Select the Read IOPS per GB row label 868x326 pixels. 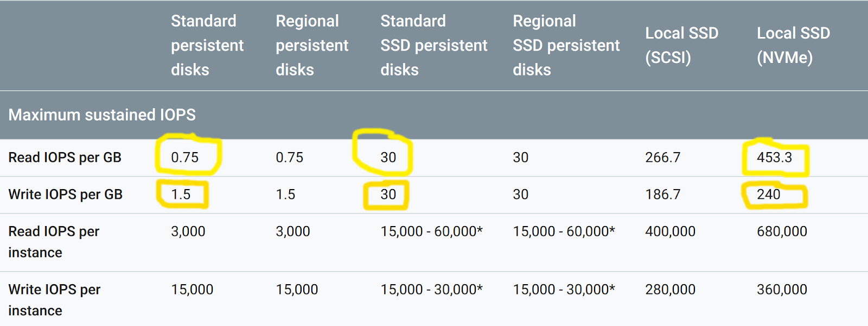tap(65, 158)
